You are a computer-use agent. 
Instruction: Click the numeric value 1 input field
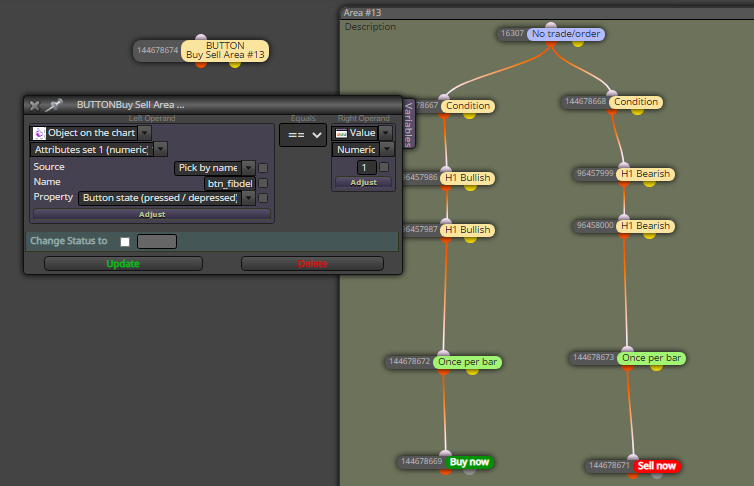point(366,167)
